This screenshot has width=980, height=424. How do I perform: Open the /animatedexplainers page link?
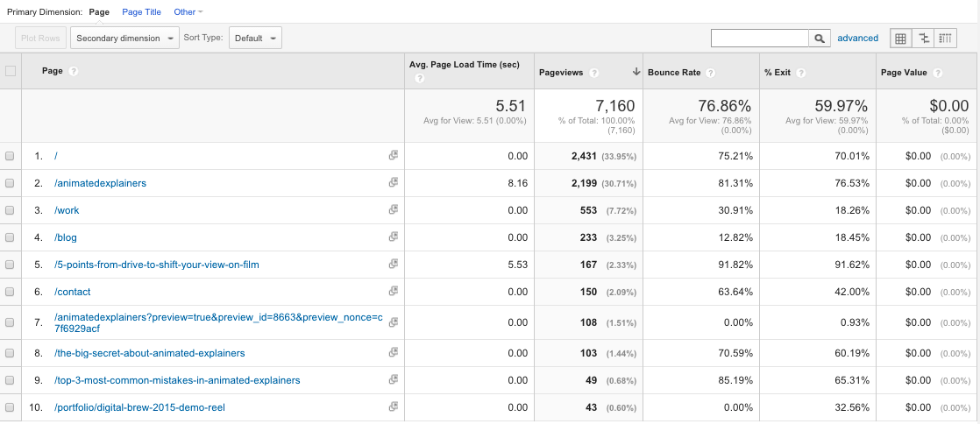pos(100,184)
